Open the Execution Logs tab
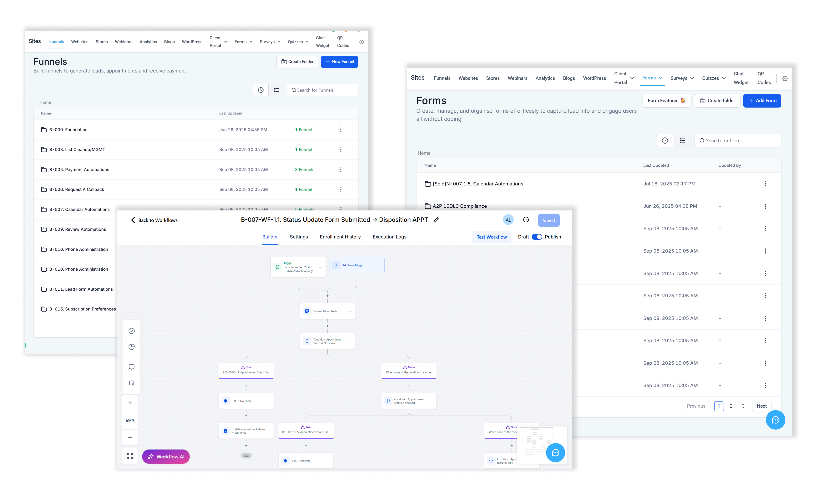 [389, 237]
